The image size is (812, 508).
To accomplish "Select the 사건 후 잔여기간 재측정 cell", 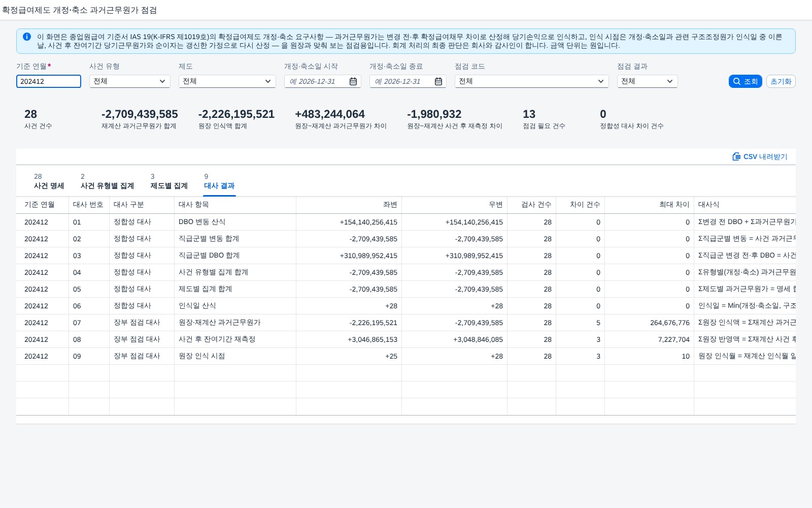I will 235,339.
